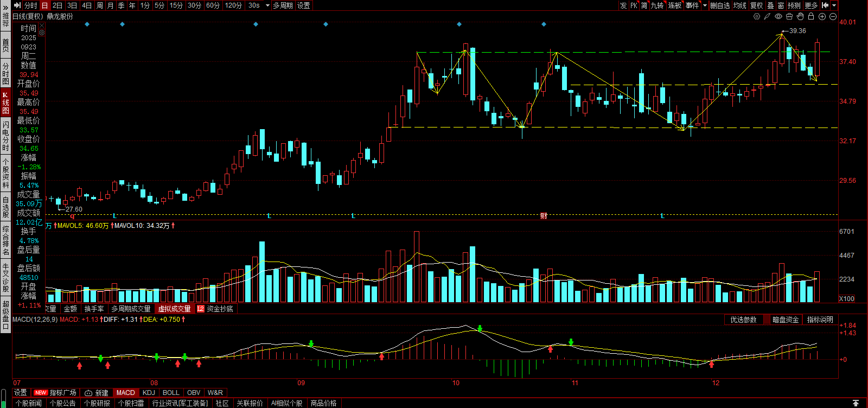Image resolution: width=868 pixels, height=408 pixels.
Task: Enable the 九转 indicator
Action: click(x=657, y=5)
